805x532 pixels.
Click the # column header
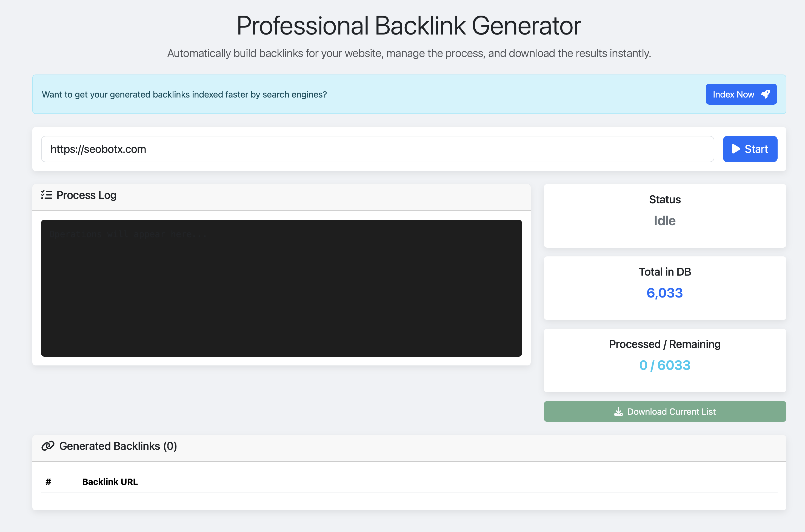point(48,482)
